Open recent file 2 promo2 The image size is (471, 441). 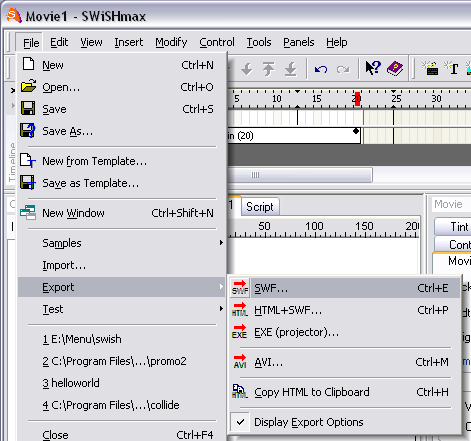(x=122, y=361)
